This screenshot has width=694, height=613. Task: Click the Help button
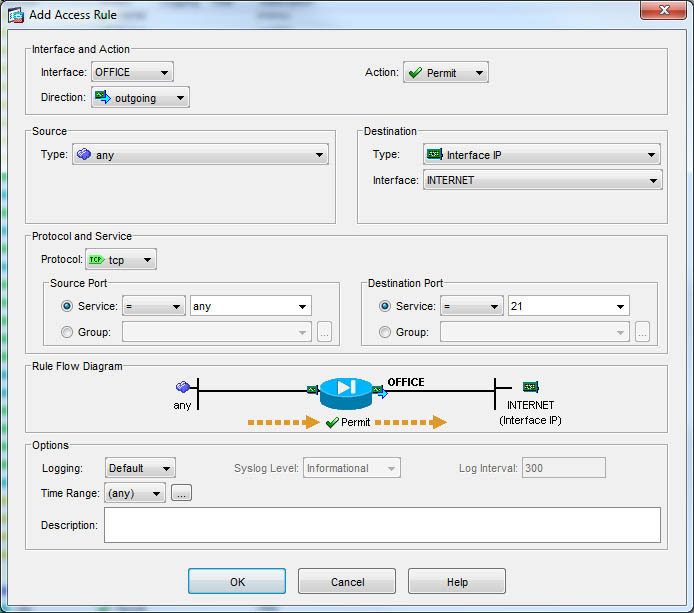[x=457, y=582]
